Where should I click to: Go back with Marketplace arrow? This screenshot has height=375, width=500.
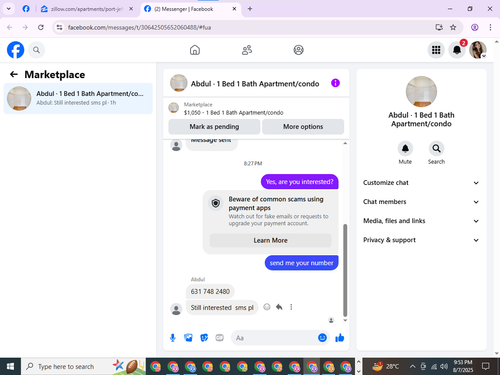pos(14,74)
